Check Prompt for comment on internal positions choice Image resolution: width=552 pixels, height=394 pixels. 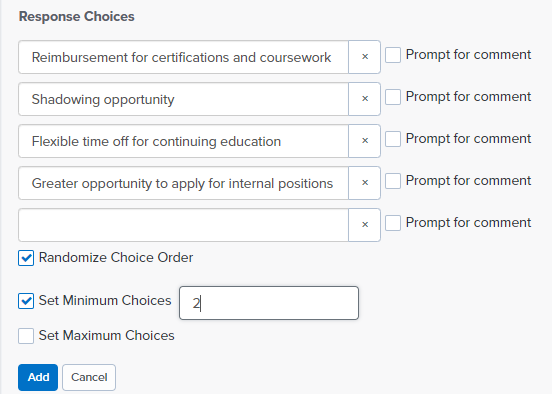393,181
